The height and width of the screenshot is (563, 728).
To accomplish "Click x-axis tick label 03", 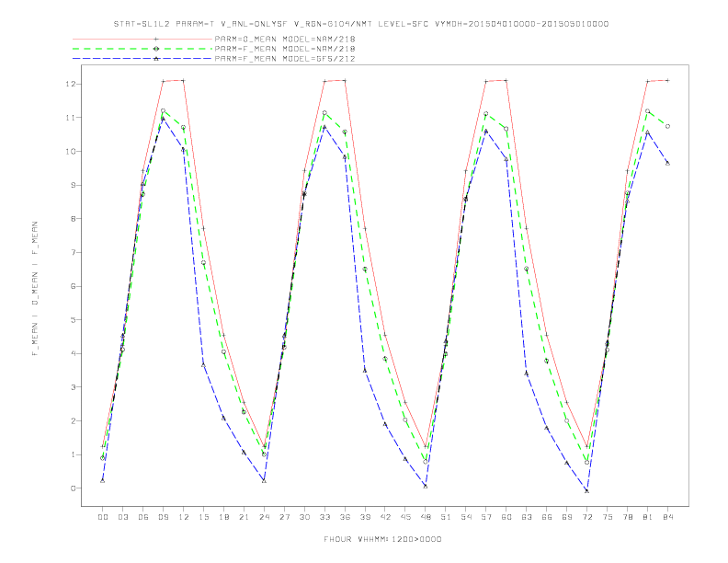I will click(x=122, y=517).
